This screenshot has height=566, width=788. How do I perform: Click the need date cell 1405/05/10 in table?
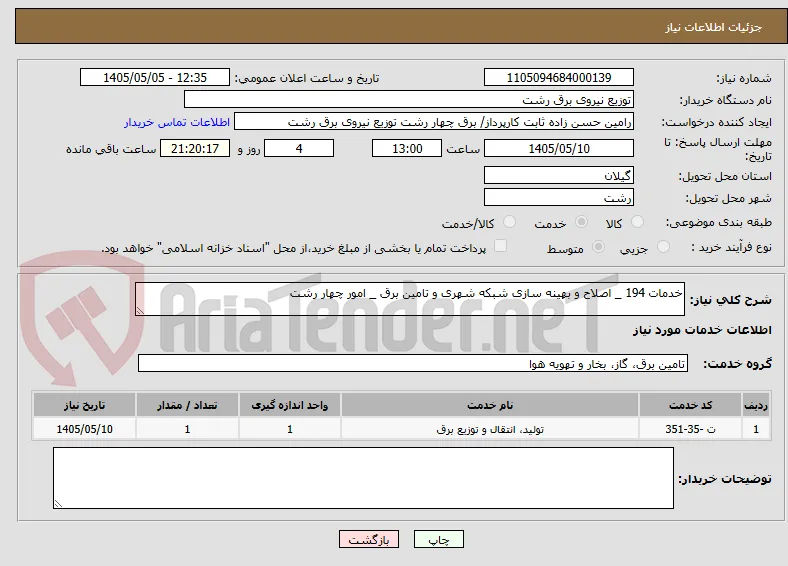pyautogui.click(x=84, y=429)
